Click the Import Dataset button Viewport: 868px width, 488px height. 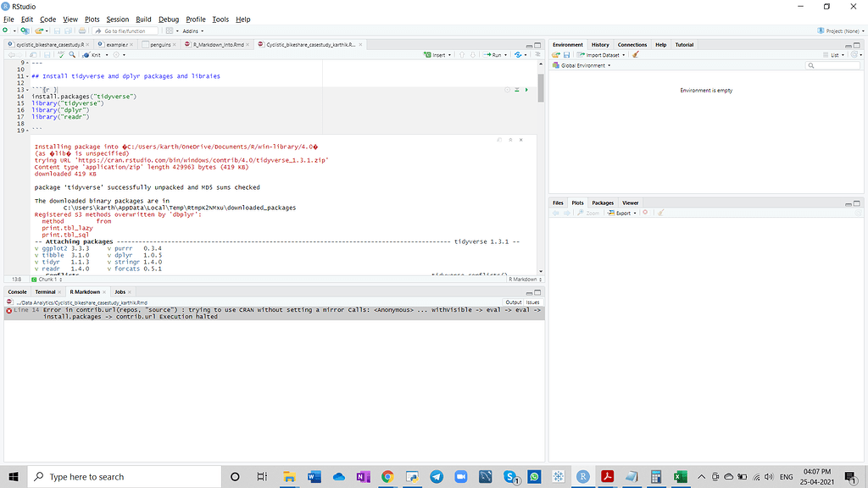click(600, 54)
